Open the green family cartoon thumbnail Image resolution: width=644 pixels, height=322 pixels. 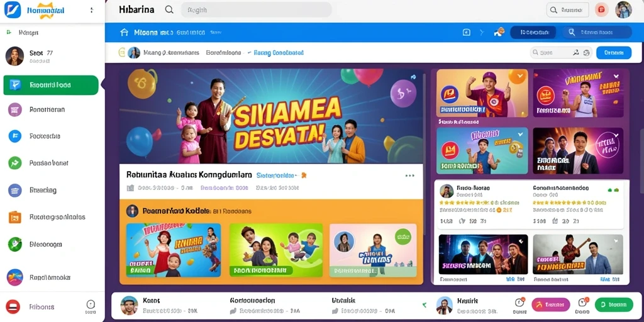277,250
